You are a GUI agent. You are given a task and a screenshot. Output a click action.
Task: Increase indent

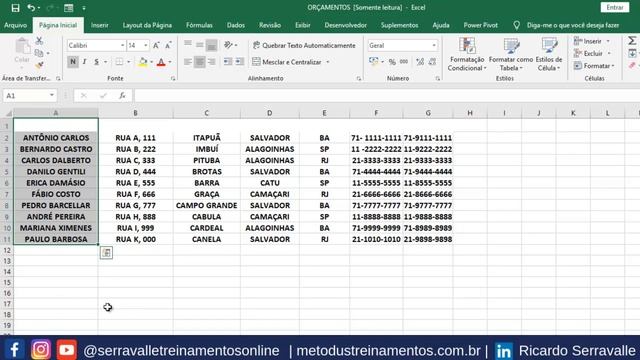(240, 62)
